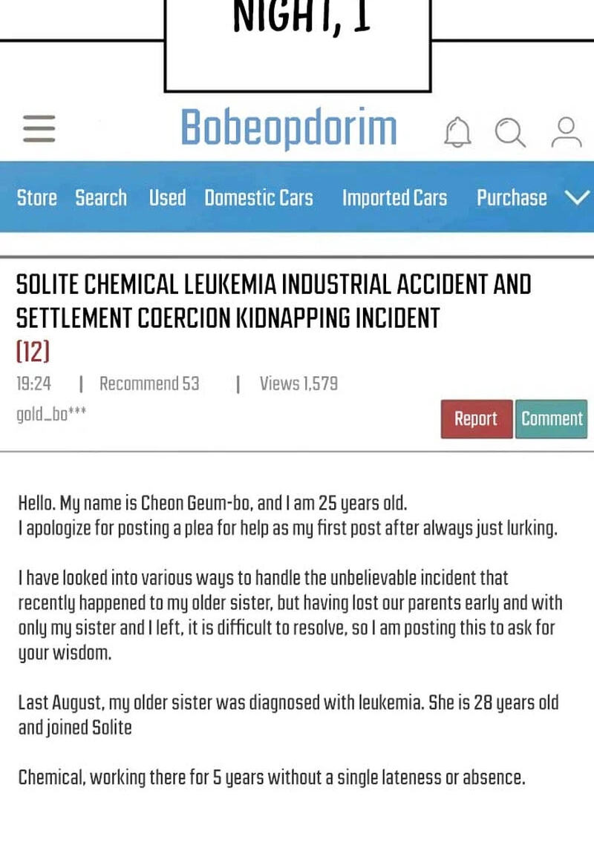Select the Purchase menu item

[512, 197]
